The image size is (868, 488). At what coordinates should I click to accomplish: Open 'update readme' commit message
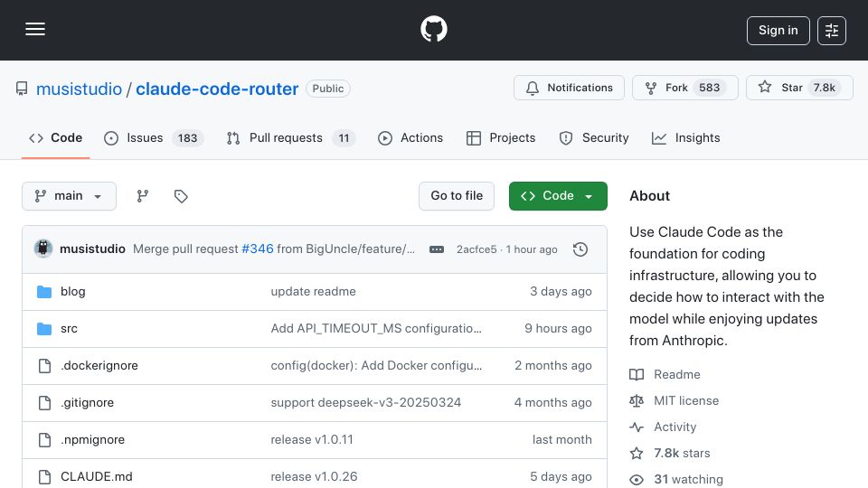tap(314, 292)
